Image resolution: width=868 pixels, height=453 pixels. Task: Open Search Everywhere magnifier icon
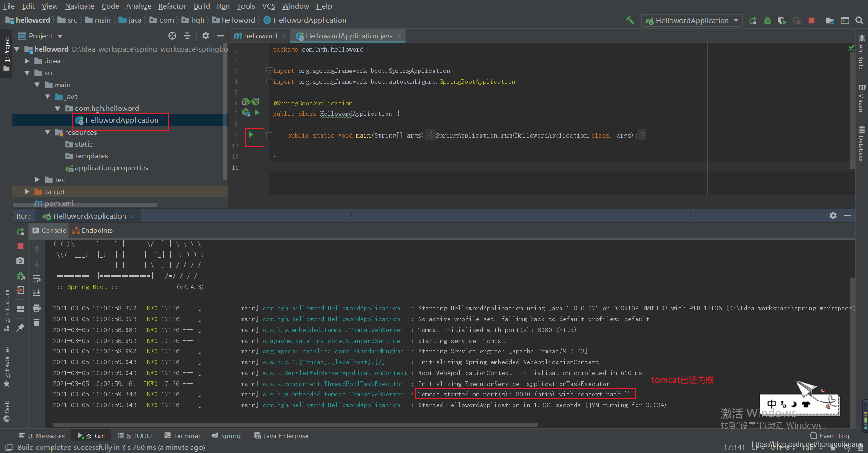coord(859,20)
